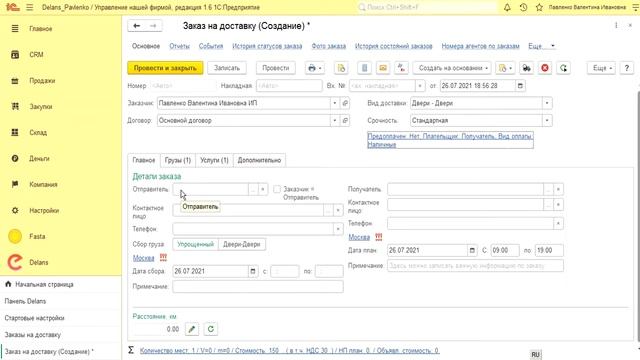Open linked customer card icon next to Заказчик
Image resolution: width=640 pixels, height=360 pixels.
click(345, 103)
